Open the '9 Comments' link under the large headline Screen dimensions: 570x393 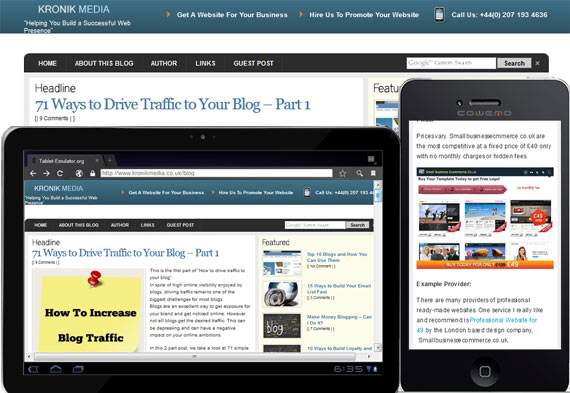pyautogui.click(x=55, y=119)
